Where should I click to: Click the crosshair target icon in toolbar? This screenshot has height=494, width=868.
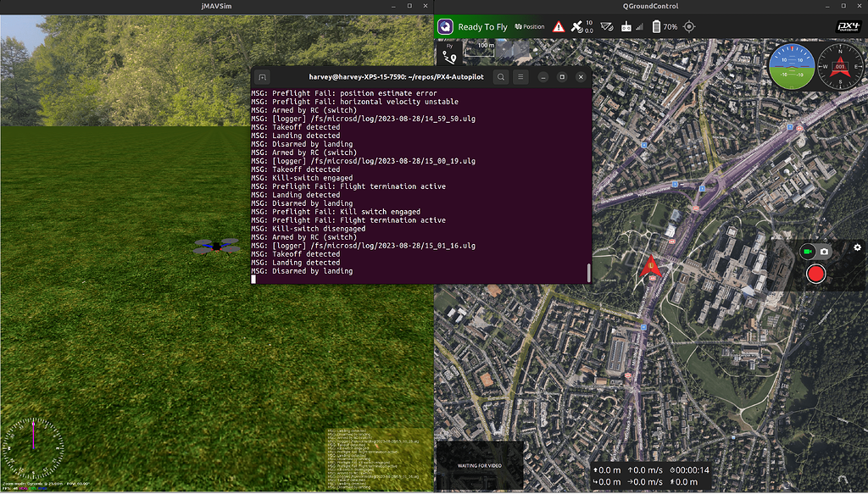pyautogui.click(x=689, y=26)
